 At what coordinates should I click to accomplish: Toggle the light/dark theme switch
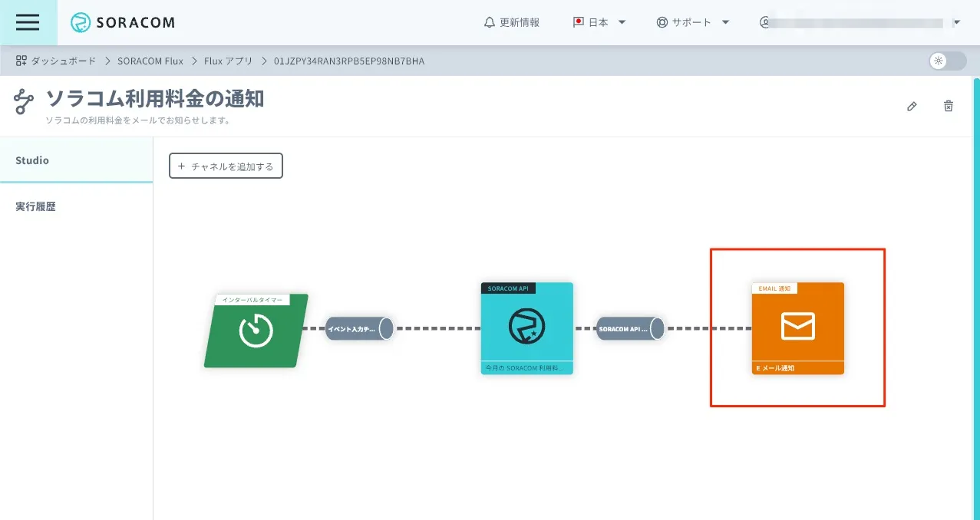point(947,61)
